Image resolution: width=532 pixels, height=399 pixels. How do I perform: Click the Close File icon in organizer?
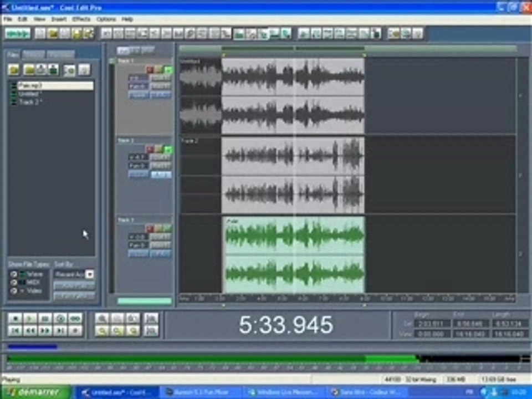click(x=29, y=70)
